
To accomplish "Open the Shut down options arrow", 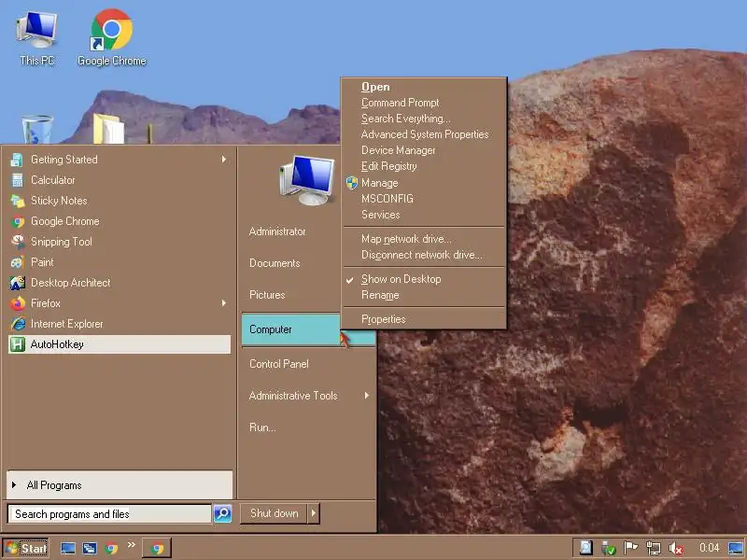I will pyautogui.click(x=314, y=513).
